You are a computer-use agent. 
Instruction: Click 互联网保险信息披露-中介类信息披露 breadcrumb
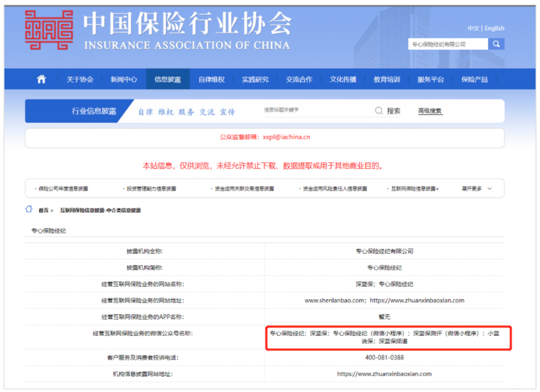coord(100,210)
